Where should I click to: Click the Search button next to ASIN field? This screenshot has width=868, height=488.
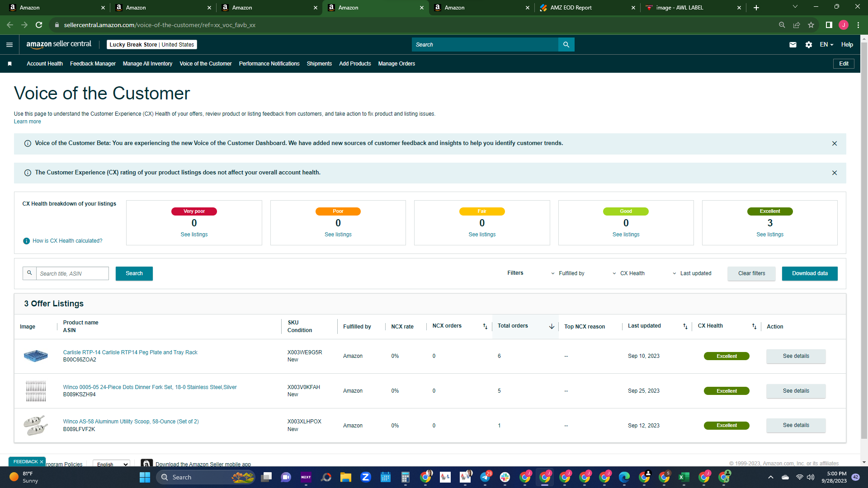(x=134, y=273)
